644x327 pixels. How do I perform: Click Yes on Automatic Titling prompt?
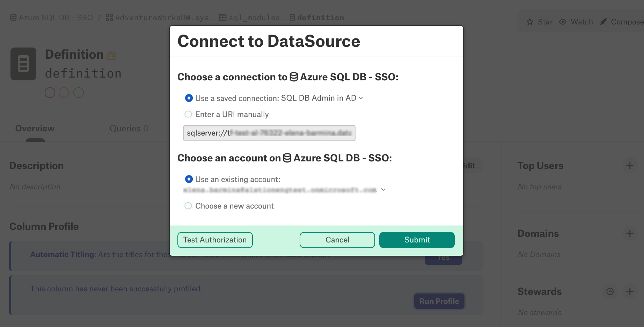point(444,258)
